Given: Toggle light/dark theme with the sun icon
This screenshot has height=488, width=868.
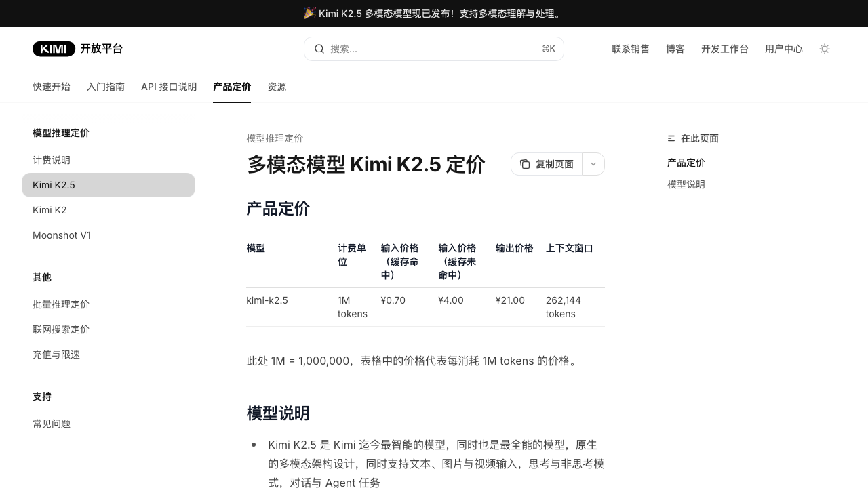Looking at the screenshot, I should tap(825, 49).
